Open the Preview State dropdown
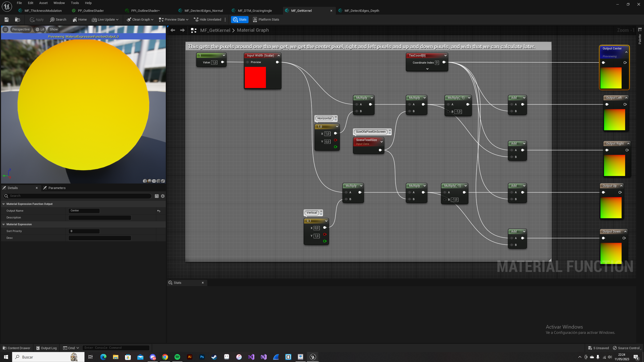Image resolution: width=644 pixels, height=362 pixels. [x=174, y=19]
